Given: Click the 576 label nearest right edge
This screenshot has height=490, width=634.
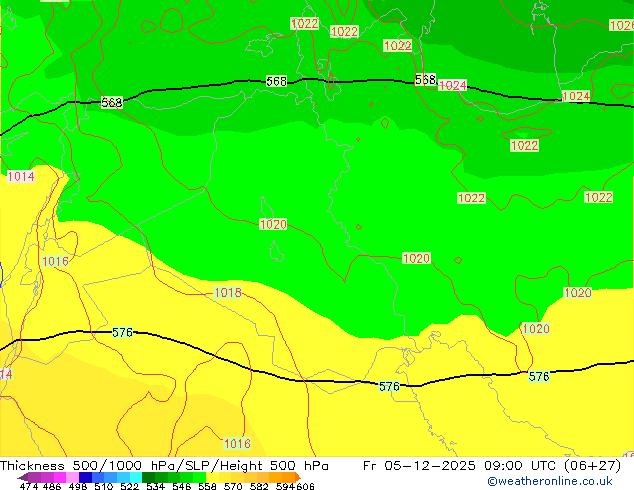Looking at the screenshot, I should 539,376.
